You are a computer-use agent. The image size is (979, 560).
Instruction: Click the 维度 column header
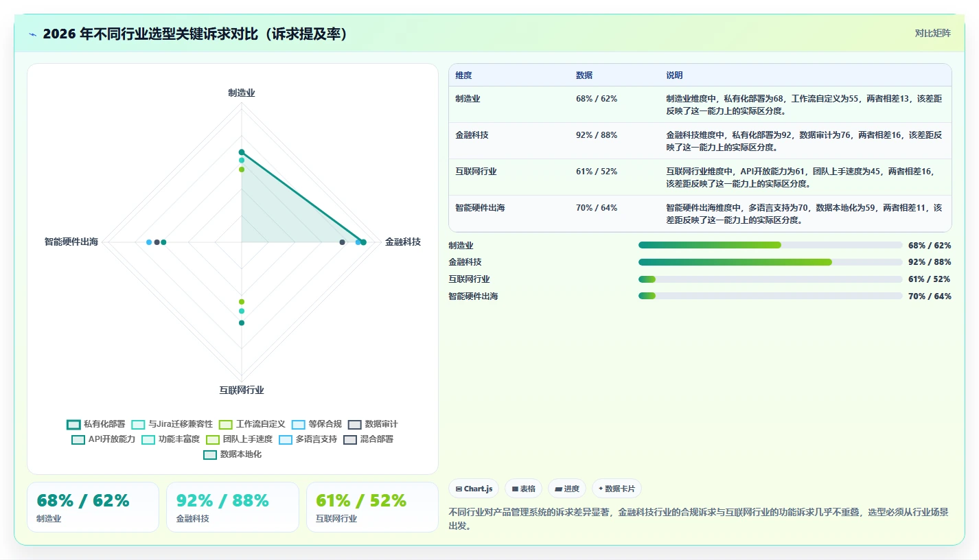pyautogui.click(x=463, y=75)
